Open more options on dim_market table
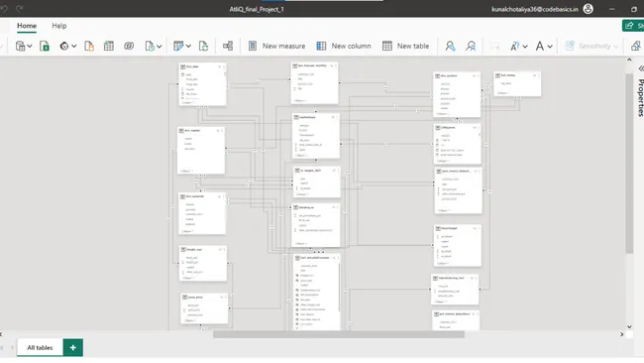The width and height of the screenshot is (644, 363). pos(222,131)
